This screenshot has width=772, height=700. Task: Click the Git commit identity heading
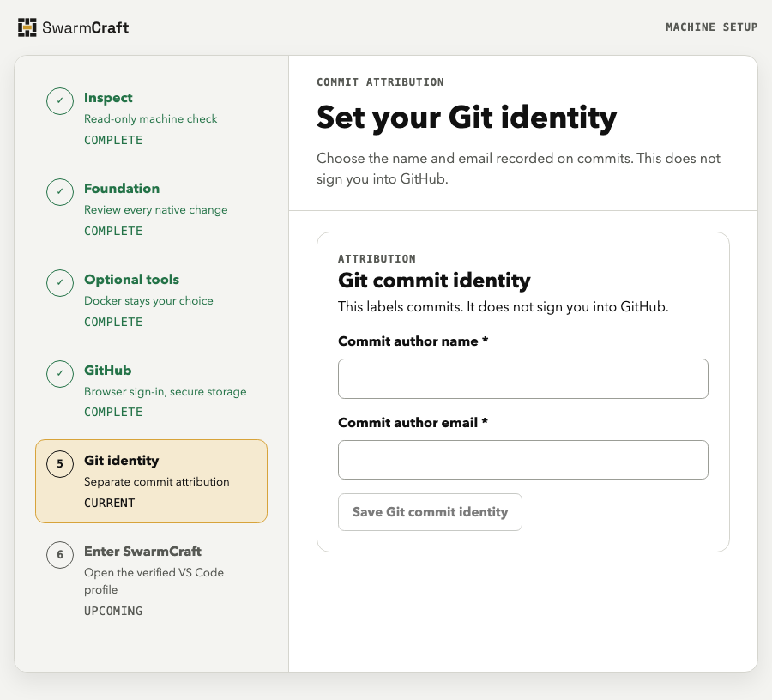(x=434, y=281)
